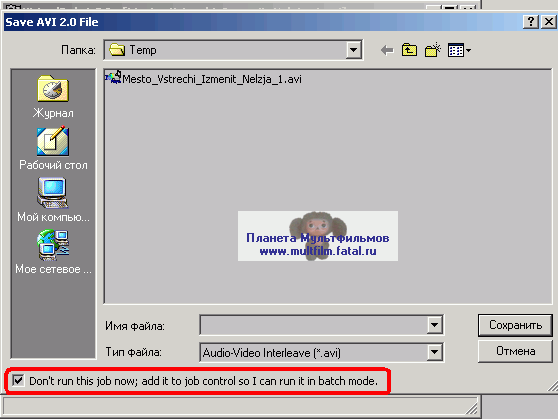
Task: Go to Рабочий стол in places bar
Action: (53, 148)
